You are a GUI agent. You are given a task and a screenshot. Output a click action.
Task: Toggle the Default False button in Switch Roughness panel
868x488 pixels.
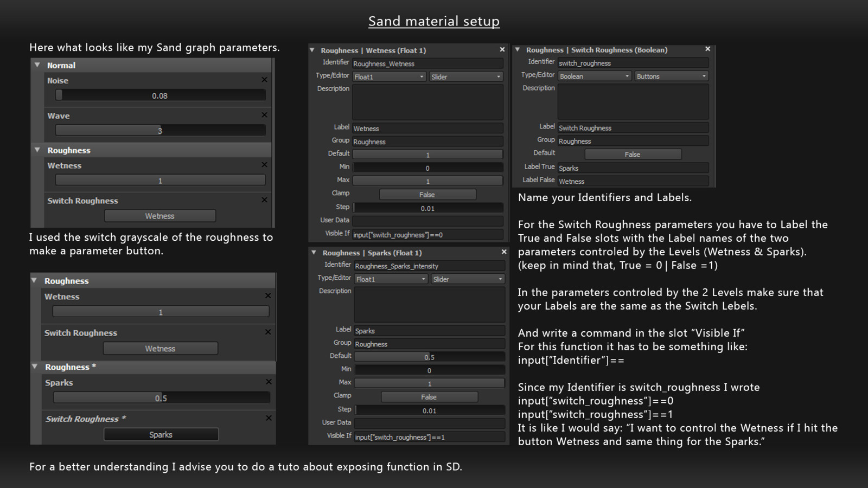tap(633, 155)
